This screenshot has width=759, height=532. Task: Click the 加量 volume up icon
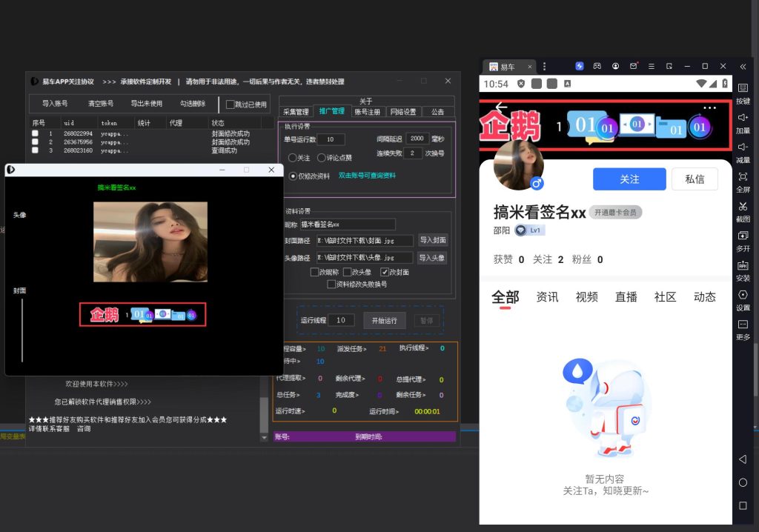click(743, 118)
